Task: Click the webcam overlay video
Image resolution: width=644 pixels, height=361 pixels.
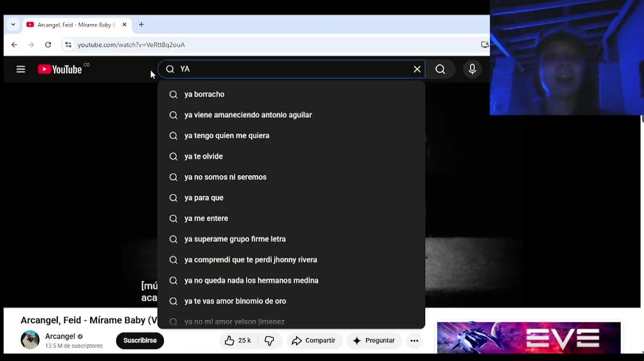Action: [x=567, y=57]
